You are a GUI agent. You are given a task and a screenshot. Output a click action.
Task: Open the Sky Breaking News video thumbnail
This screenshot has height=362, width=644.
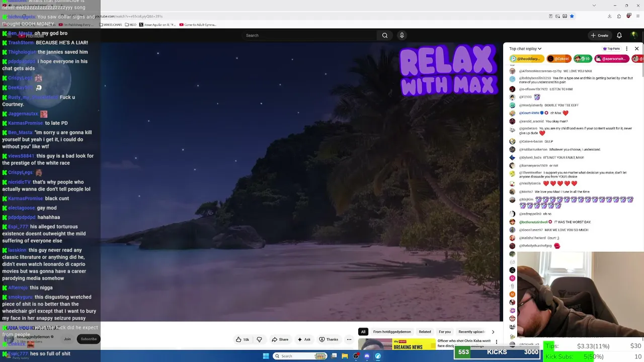(x=396, y=344)
